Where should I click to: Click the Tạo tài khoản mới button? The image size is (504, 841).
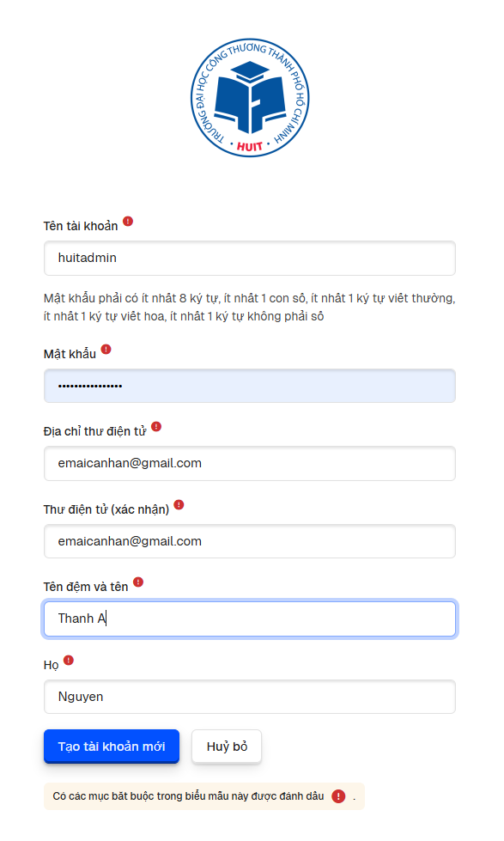[112, 746]
